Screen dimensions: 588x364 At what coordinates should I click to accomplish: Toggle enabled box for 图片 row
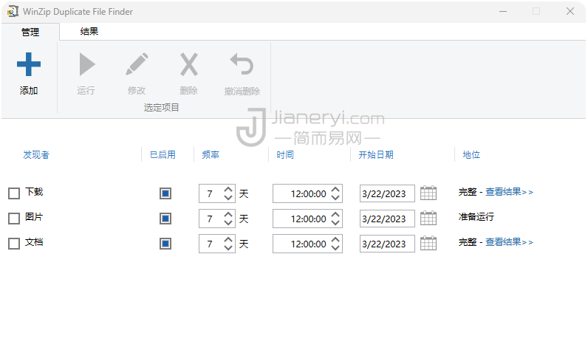click(x=165, y=219)
